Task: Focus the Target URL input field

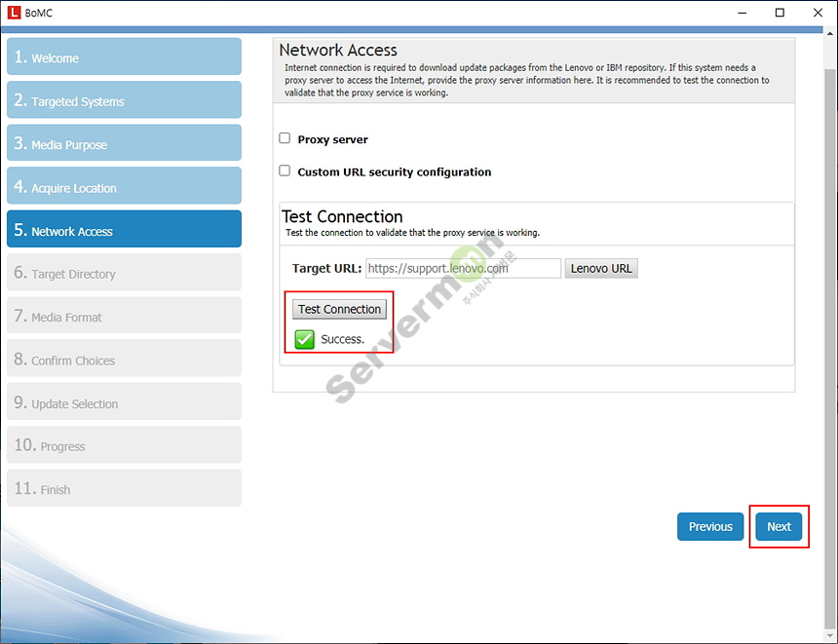Action: [x=464, y=268]
